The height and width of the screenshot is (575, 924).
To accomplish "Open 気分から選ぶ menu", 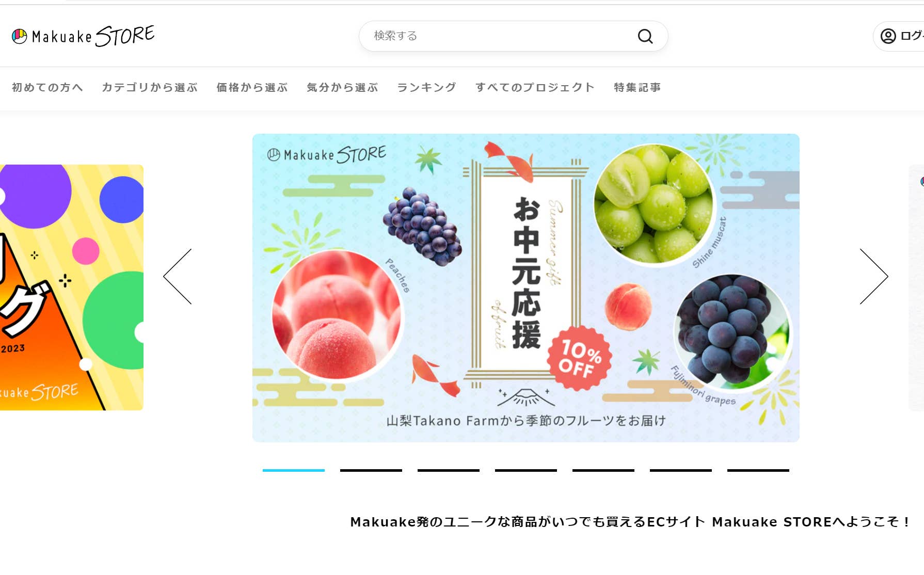I will [342, 87].
